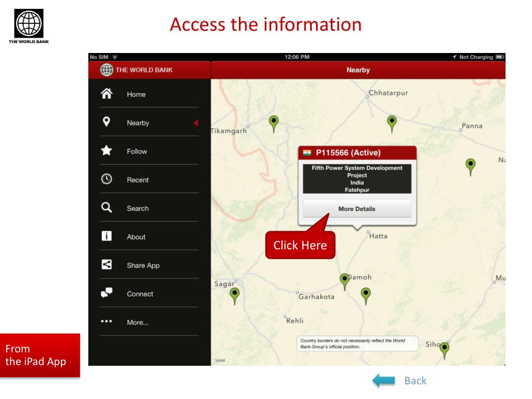
Task: Click the Search magnifier icon
Action: pyautogui.click(x=107, y=207)
